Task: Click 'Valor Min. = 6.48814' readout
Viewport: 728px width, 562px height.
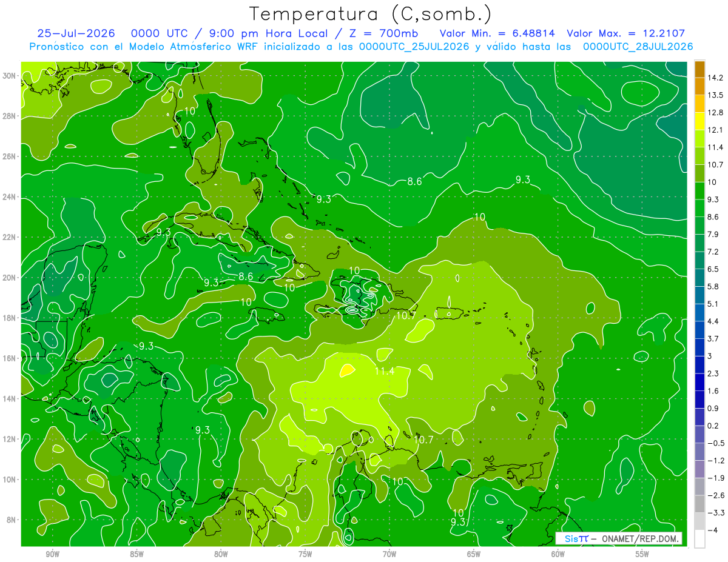Action: (497, 33)
